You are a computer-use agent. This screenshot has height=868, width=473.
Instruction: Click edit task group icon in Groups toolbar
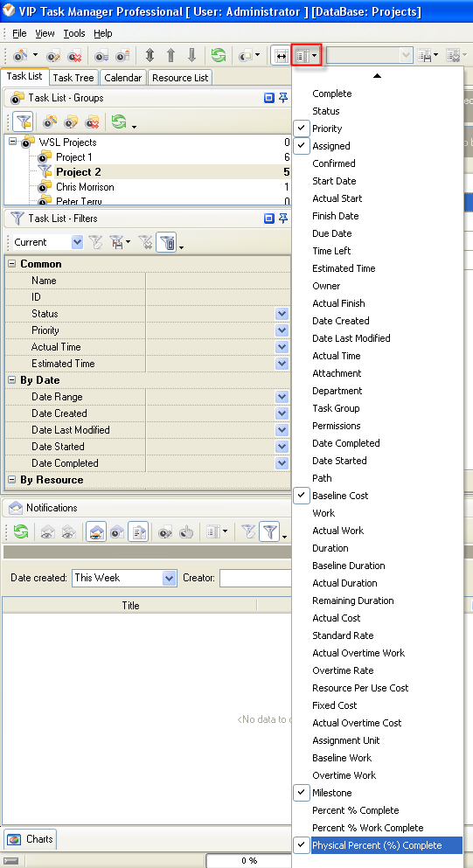pyautogui.click(x=71, y=122)
